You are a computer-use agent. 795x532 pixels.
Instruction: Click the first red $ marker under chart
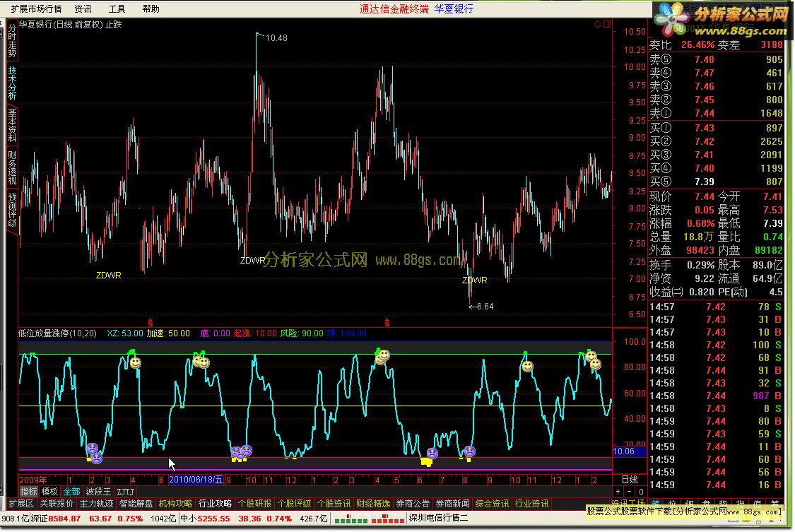coord(150,323)
